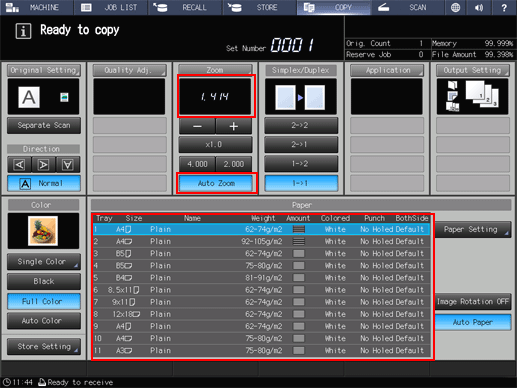The width and height of the screenshot is (517, 388).
Task: Select the upside-down direction icon
Action: (x=68, y=164)
